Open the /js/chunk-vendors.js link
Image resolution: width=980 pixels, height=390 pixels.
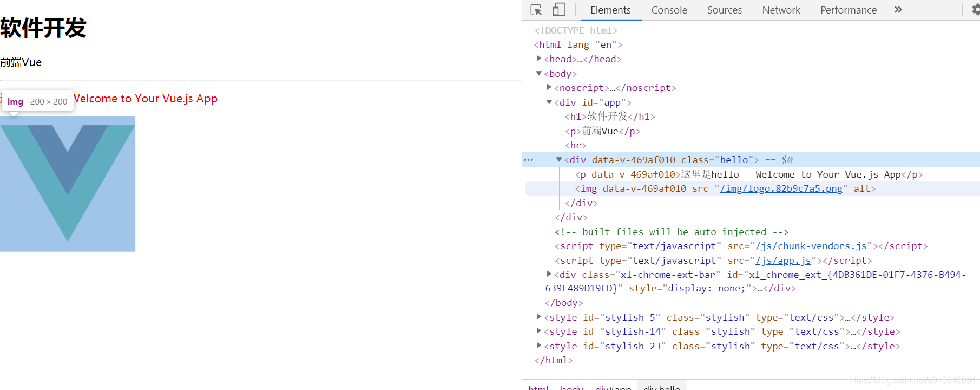pyautogui.click(x=811, y=246)
